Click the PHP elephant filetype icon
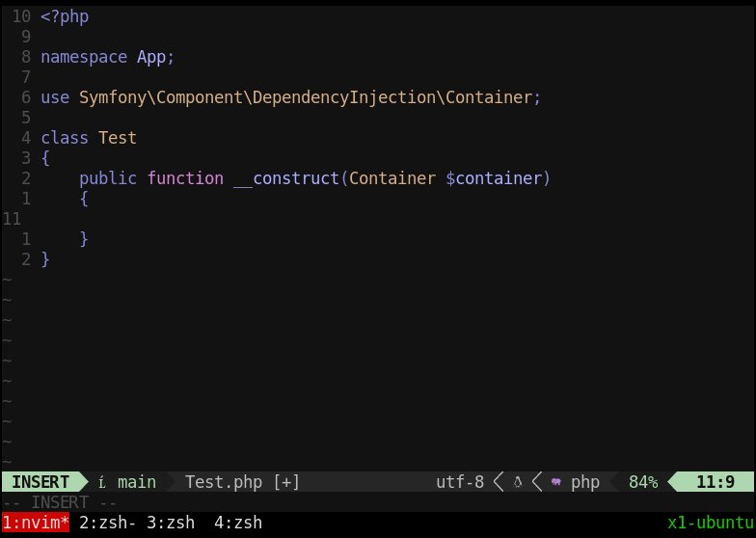The image size is (756, 538). point(555,482)
